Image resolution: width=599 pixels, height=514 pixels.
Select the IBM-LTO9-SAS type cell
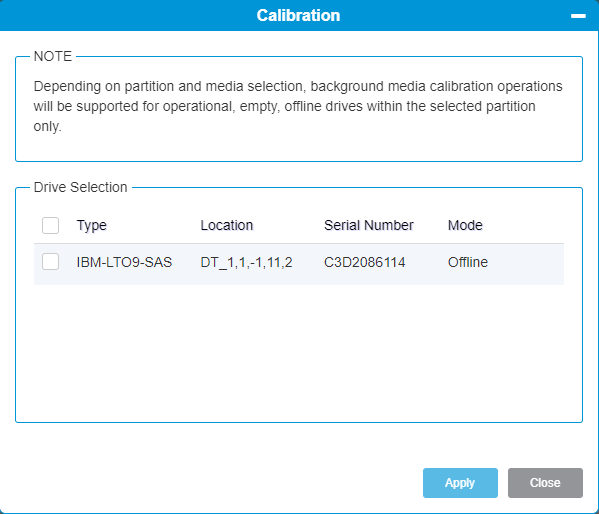(x=124, y=262)
